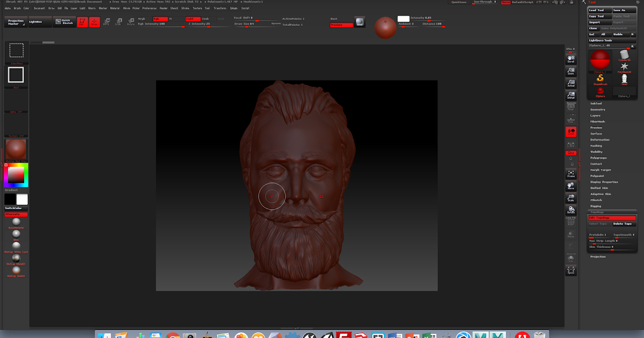Toggle the Zadd sculpting mode
Image resolution: width=644 pixels, height=338 pixels.
(x=194, y=19)
